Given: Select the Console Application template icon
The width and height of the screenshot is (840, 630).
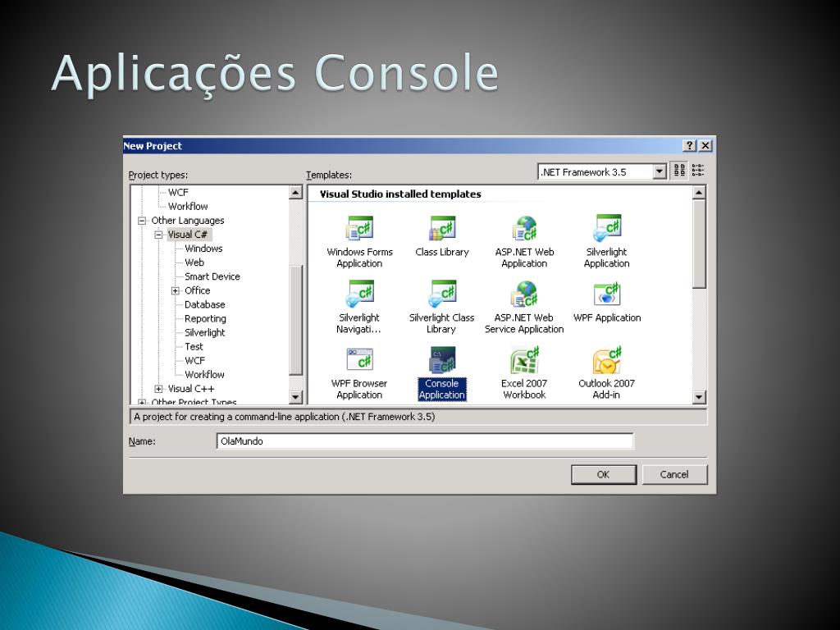Looking at the screenshot, I should [x=442, y=359].
